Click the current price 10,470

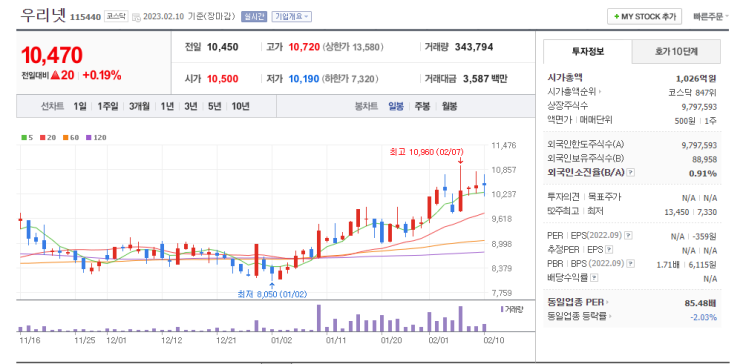coord(52,55)
